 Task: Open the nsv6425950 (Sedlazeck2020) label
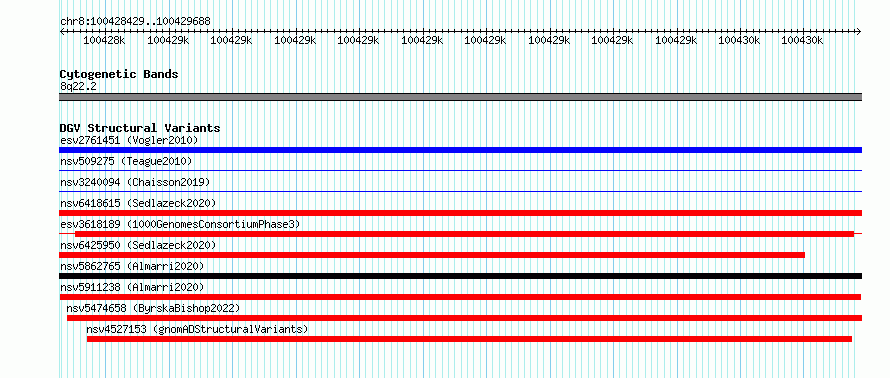138,245
